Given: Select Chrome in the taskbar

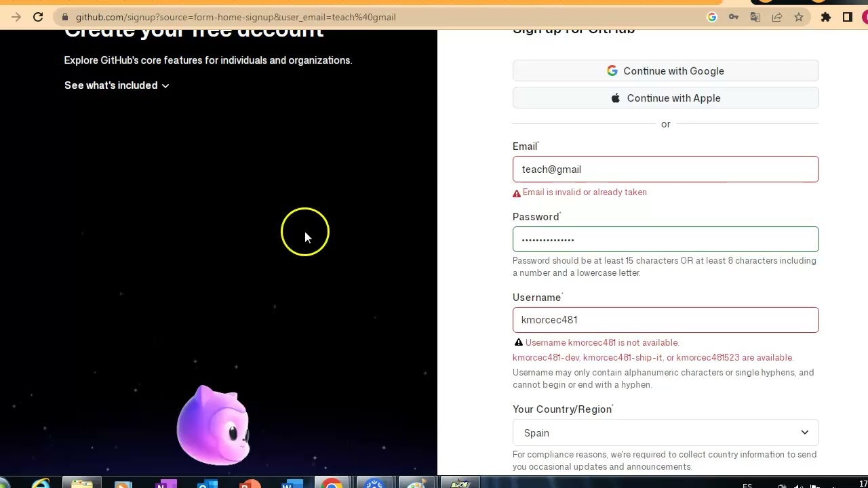Looking at the screenshot, I should click(332, 484).
